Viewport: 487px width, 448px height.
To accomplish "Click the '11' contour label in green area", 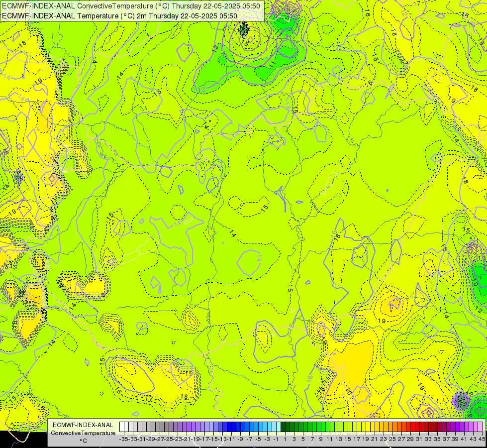I will tap(273, 64).
